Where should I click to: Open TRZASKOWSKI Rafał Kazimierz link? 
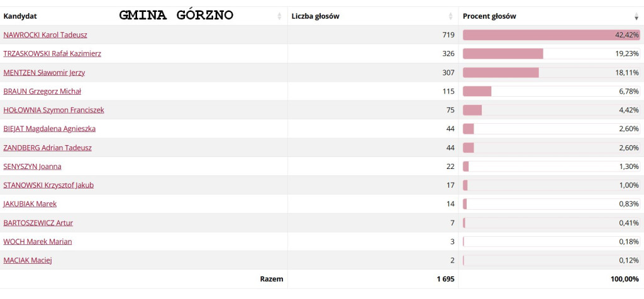[52, 54]
